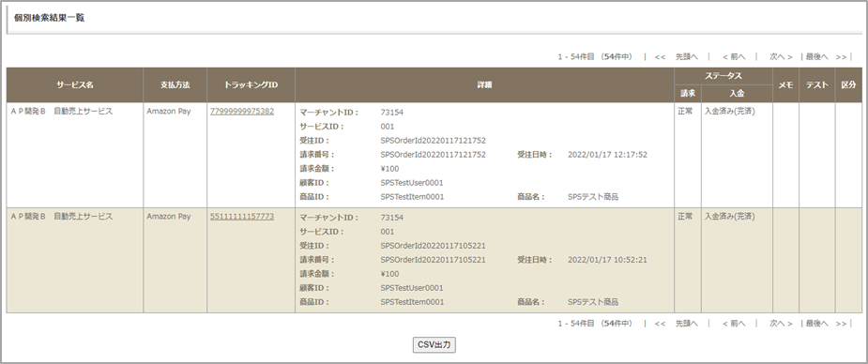Click top >> last-page arrows
The image size is (868, 364).
point(842,56)
